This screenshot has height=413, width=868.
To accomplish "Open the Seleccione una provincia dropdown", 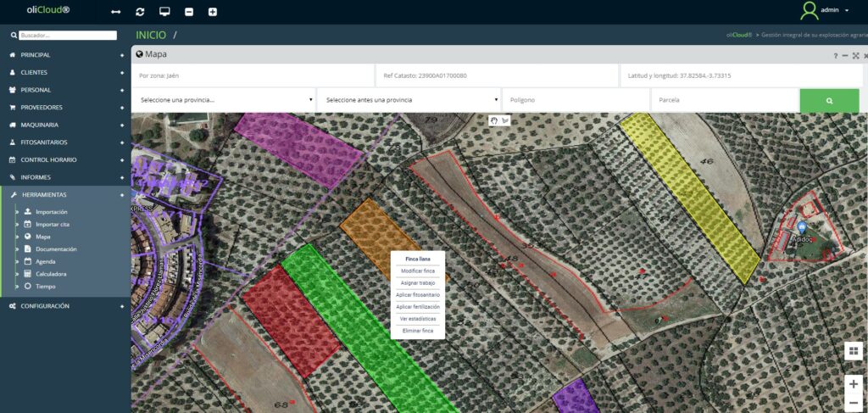I will coord(224,100).
